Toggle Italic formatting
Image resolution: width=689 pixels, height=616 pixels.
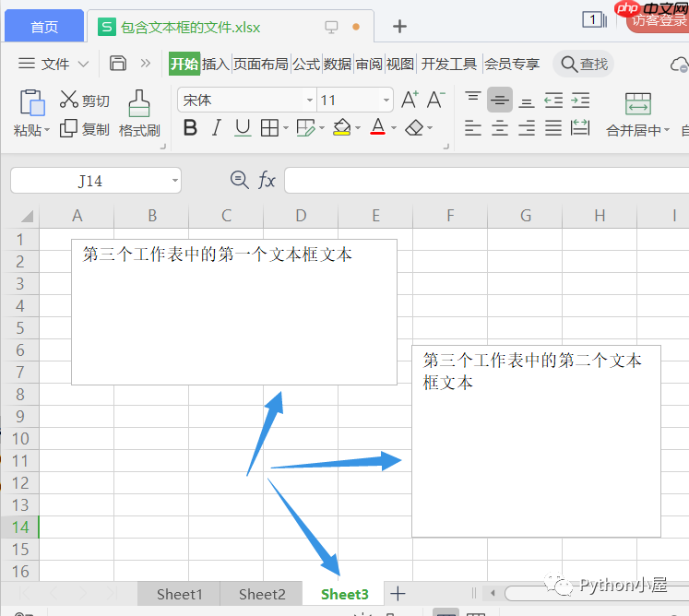[x=216, y=128]
